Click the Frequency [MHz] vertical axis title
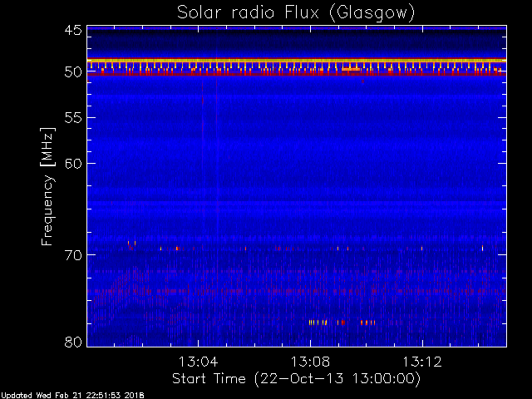Screen dimensions: 532x399 pyautogui.click(x=47, y=186)
